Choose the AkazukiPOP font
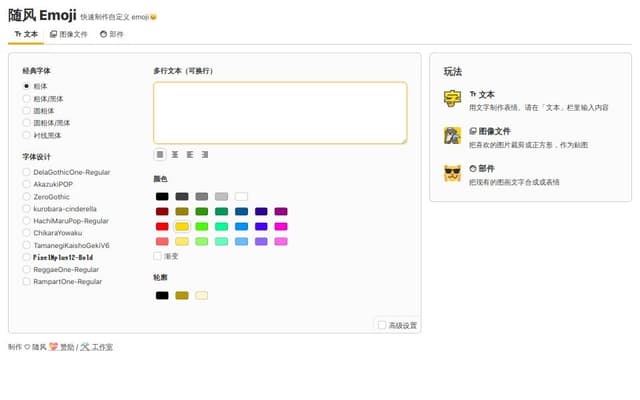Image resolution: width=640 pixels, height=400 pixels. click(27, 184)
